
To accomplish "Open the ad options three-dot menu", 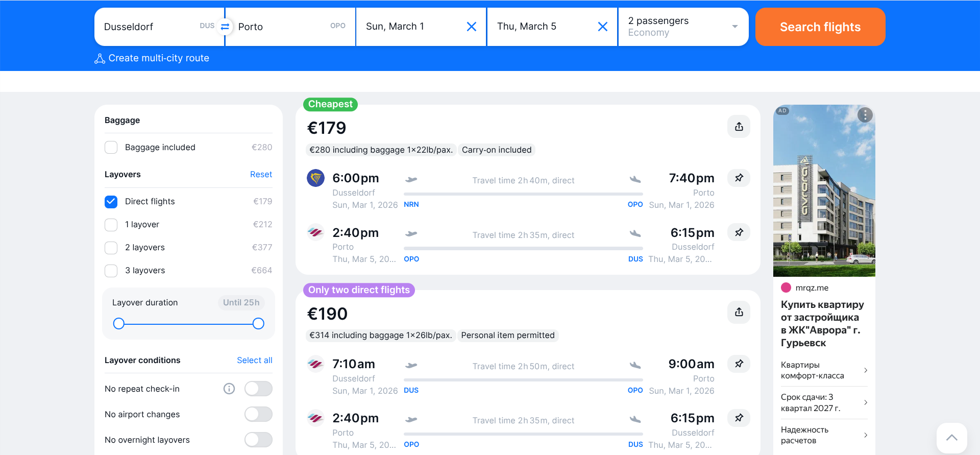I will click(x=865, y=115).
